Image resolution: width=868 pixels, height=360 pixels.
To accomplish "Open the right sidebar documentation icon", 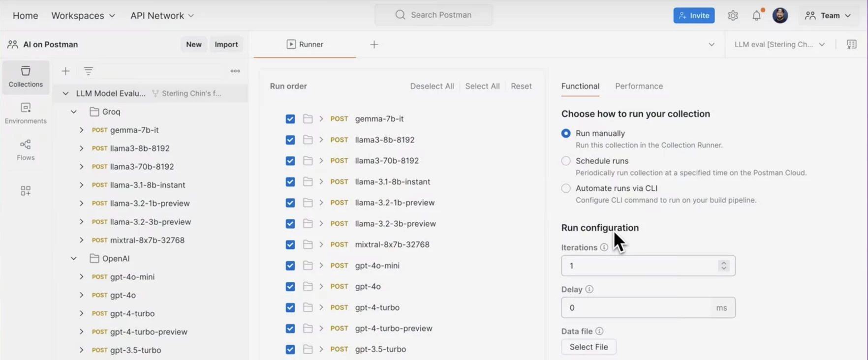I will tap(851, 44).
